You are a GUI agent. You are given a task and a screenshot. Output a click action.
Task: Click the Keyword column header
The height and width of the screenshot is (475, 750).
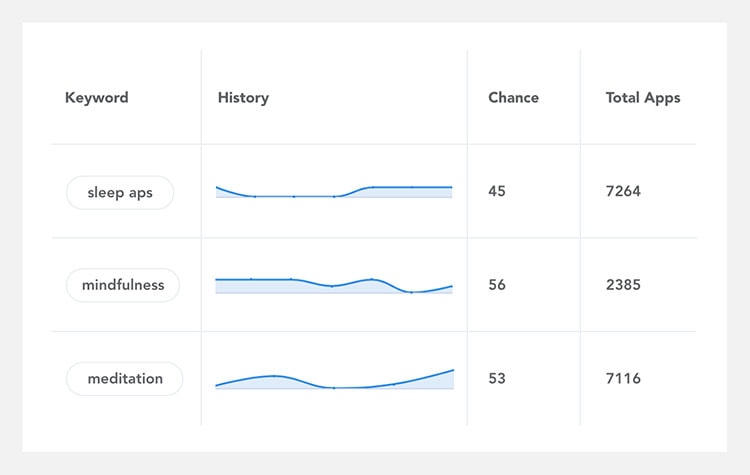(x=97, y=98)
